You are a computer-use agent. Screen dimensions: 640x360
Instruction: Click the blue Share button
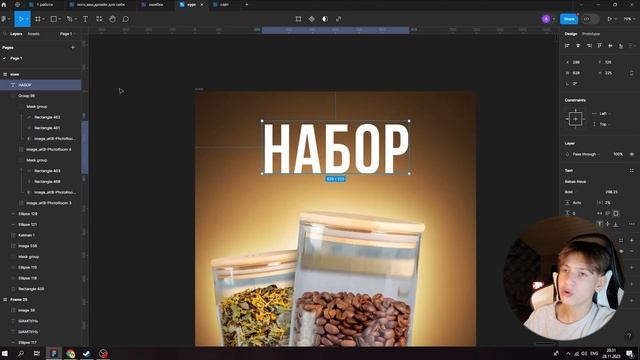pyautogui.click(x=569, y=19)
